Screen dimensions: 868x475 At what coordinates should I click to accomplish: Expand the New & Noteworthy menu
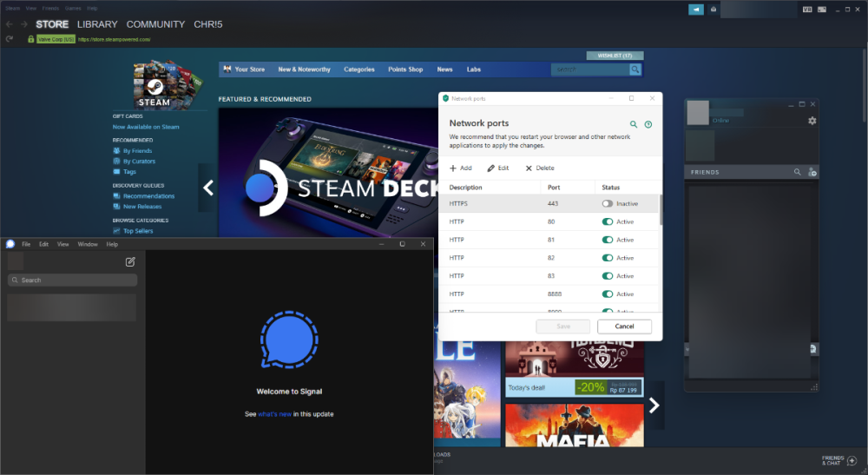304,69
